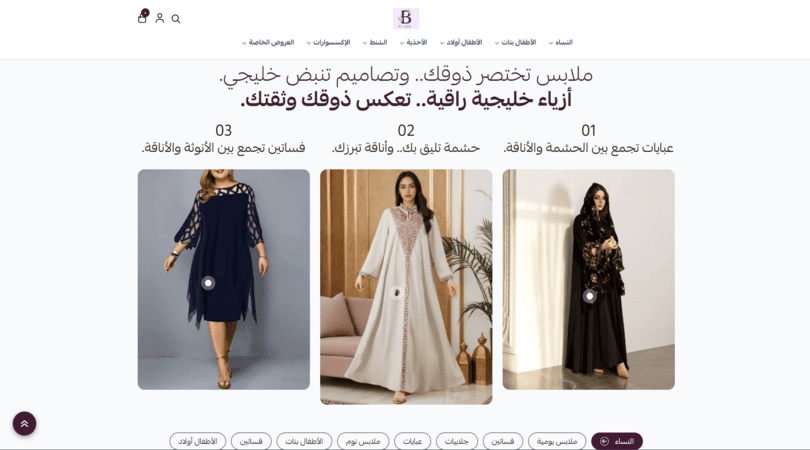Screen dimensions: 810x450
Task: Open the shopping bag cart icon
Action: (x=142, y=18)
